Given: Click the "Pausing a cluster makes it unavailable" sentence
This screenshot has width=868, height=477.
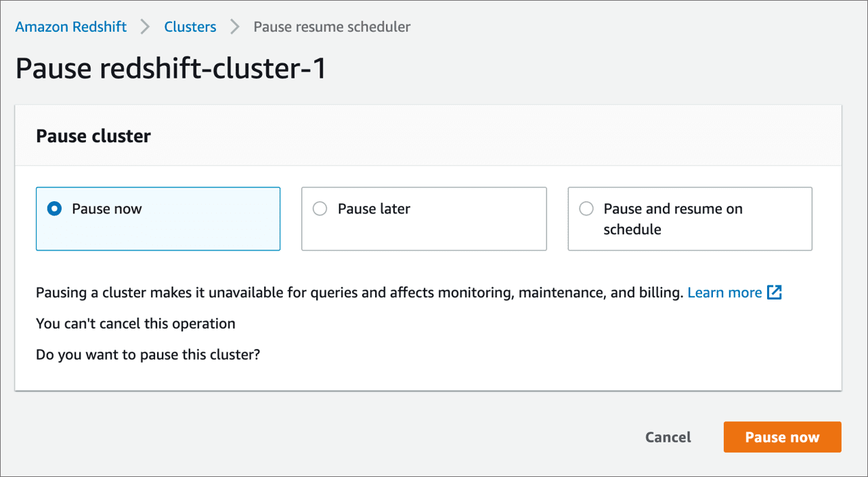Looking at the screenshot, I should tap(359, 293).
